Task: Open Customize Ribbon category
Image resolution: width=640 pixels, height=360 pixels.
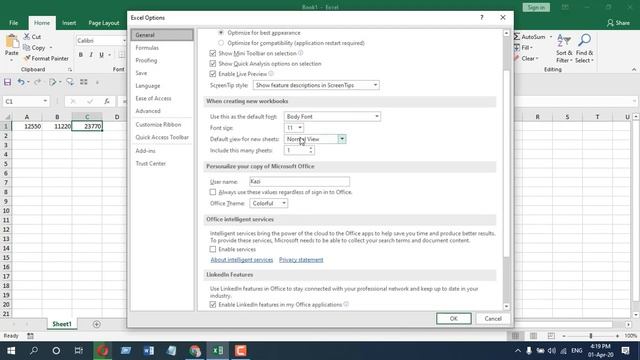Action: (162, 124)
